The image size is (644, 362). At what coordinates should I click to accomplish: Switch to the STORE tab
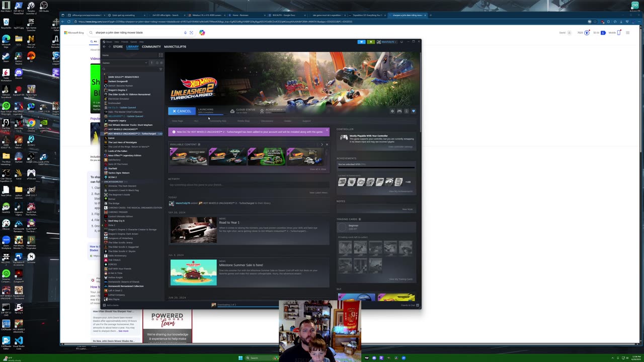point(118,47)
